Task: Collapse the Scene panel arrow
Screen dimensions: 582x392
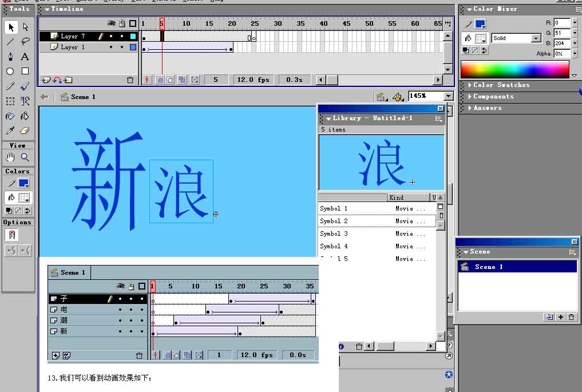Action: (x=466, y=252)
